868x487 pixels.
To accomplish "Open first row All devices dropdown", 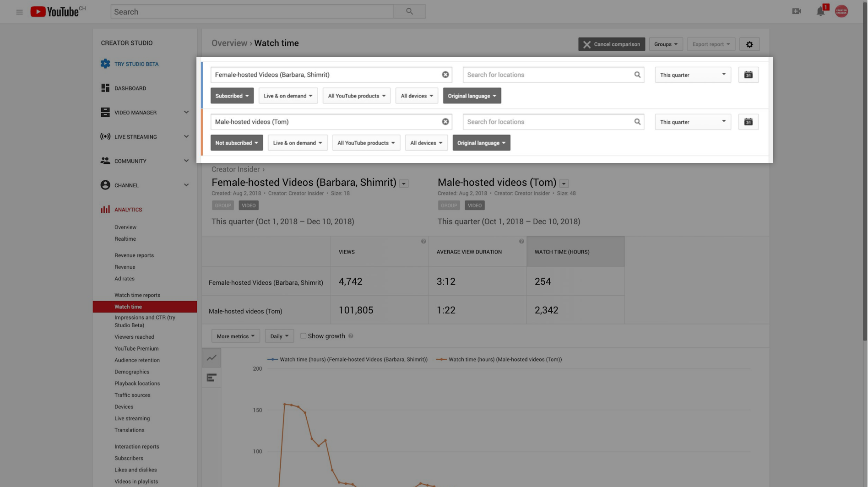I will (x=417, y=96).
